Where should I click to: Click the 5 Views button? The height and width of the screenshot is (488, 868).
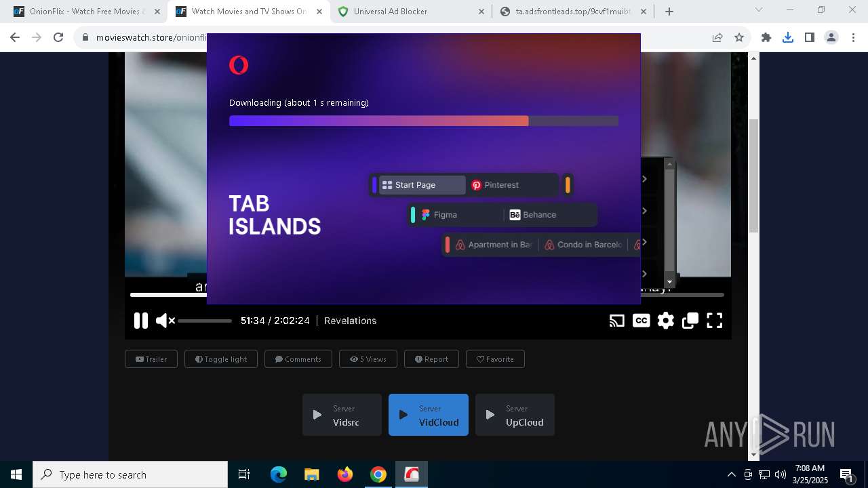(x=368, y=359)
